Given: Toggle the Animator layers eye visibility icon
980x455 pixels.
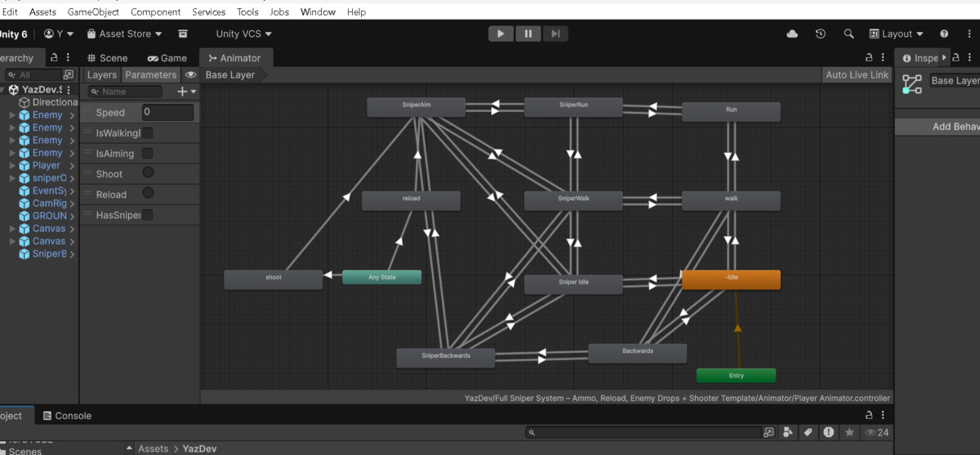Looking at the screenshot, I should (x=191, y=74).
